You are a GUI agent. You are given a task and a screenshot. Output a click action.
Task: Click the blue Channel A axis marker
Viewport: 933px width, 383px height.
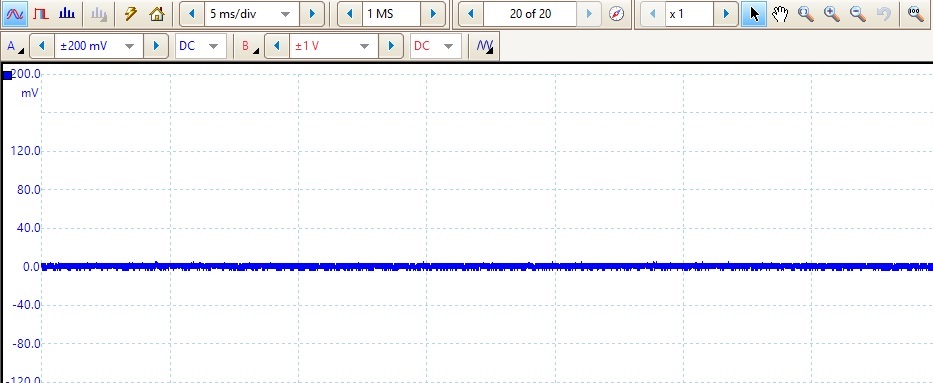tap(7, 76)
